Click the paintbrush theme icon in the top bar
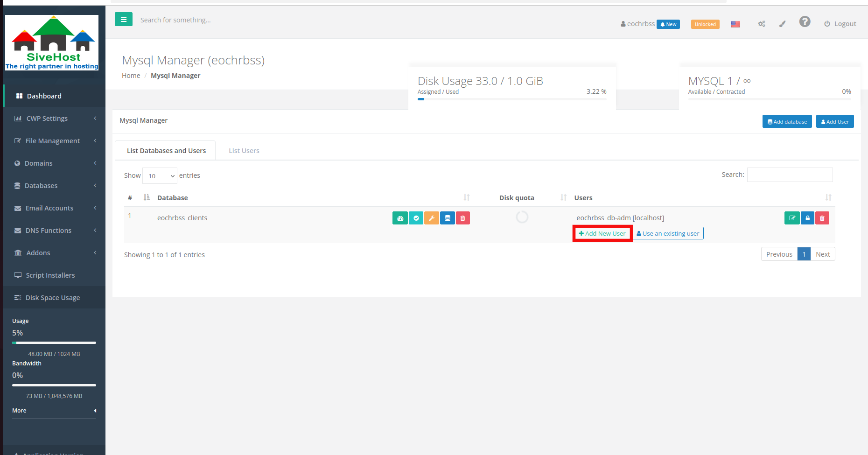Viewport: 868px width, 455px height. (x=783, y=24)
